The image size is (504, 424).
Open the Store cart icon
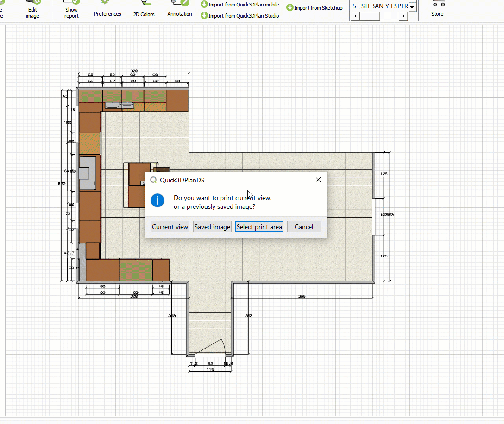point(437,6)
